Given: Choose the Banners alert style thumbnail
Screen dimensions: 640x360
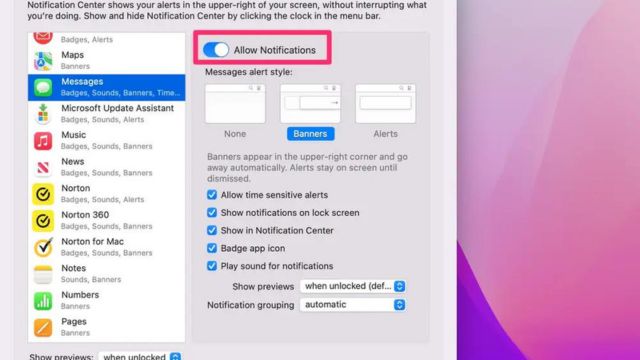Looking at the screenshot, I should click(x=310, y=104).
